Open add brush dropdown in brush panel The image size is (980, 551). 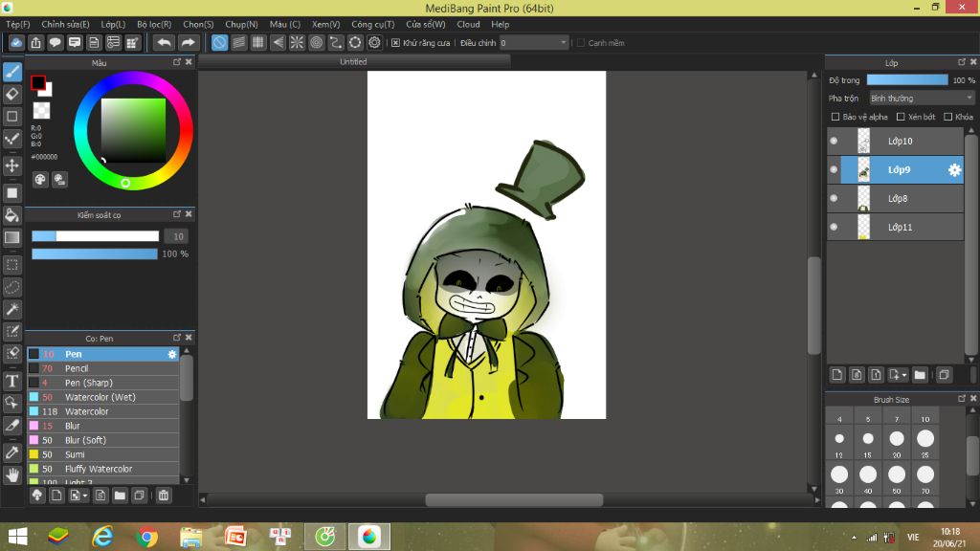pos(84,496)
